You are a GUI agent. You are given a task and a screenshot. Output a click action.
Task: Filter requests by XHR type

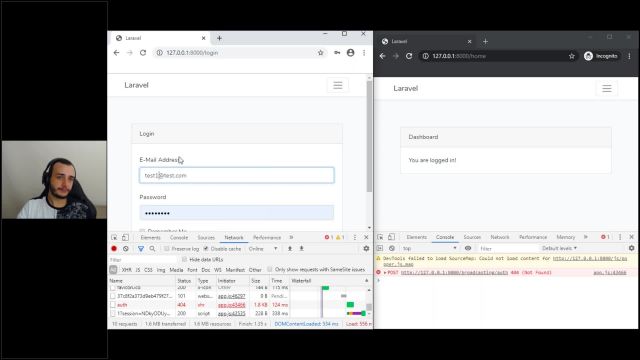point(127,270)
